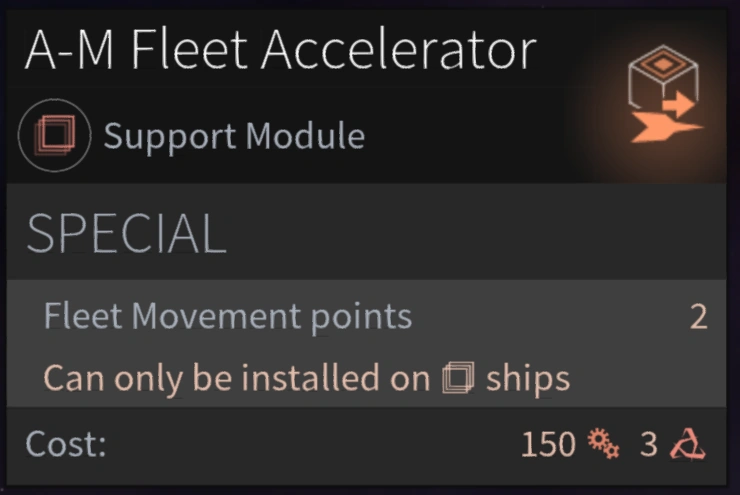Click the 'A-M' prefix in the title
The height and width of the screenshot is (495, 740).
coord(69,50)
